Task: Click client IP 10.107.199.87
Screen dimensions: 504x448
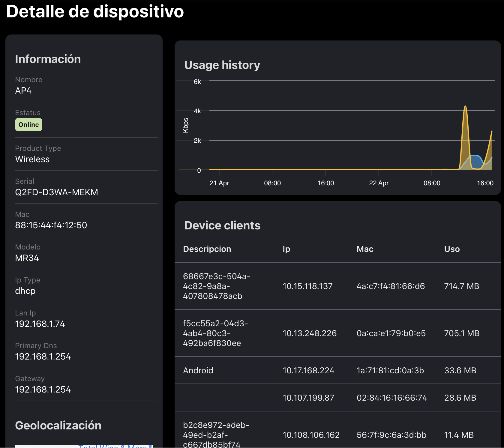Action: [308, 398]
